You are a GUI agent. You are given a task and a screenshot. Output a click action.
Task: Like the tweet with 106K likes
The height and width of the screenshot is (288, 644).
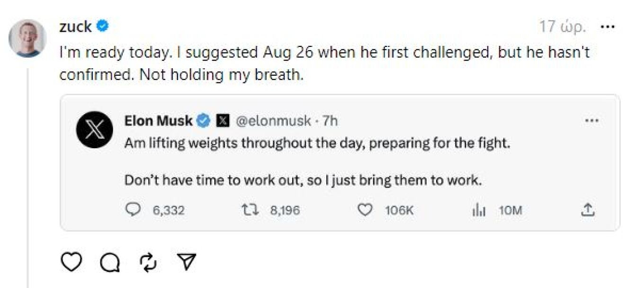(x=365, y=210)
